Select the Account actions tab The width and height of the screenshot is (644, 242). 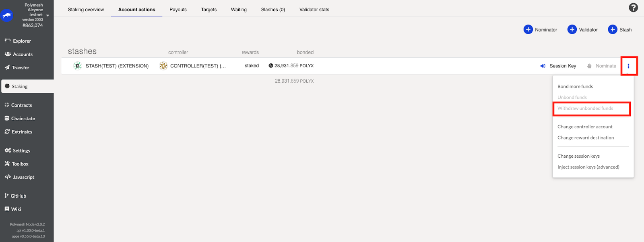[x=136, y=10]
